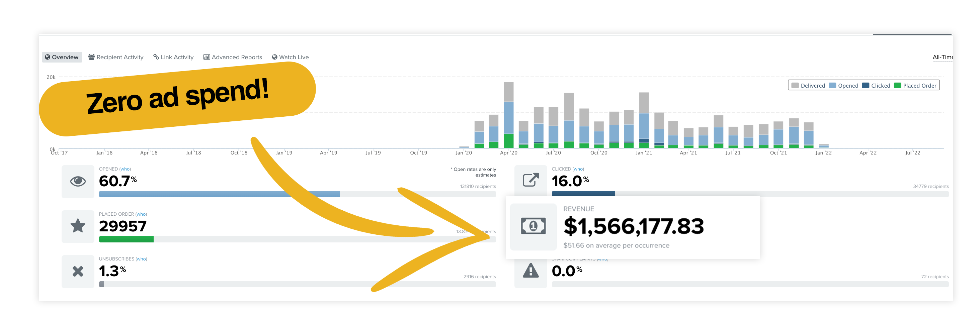Click the people icon for Recipient Activity

[91, 57]
